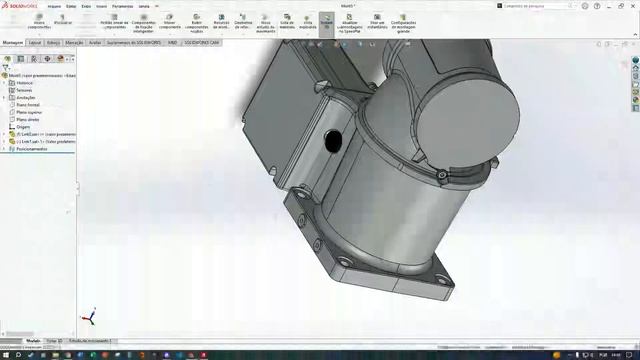Click Componentes de fixação inteligentes
The image size is (640, 360).
(143, 24)
